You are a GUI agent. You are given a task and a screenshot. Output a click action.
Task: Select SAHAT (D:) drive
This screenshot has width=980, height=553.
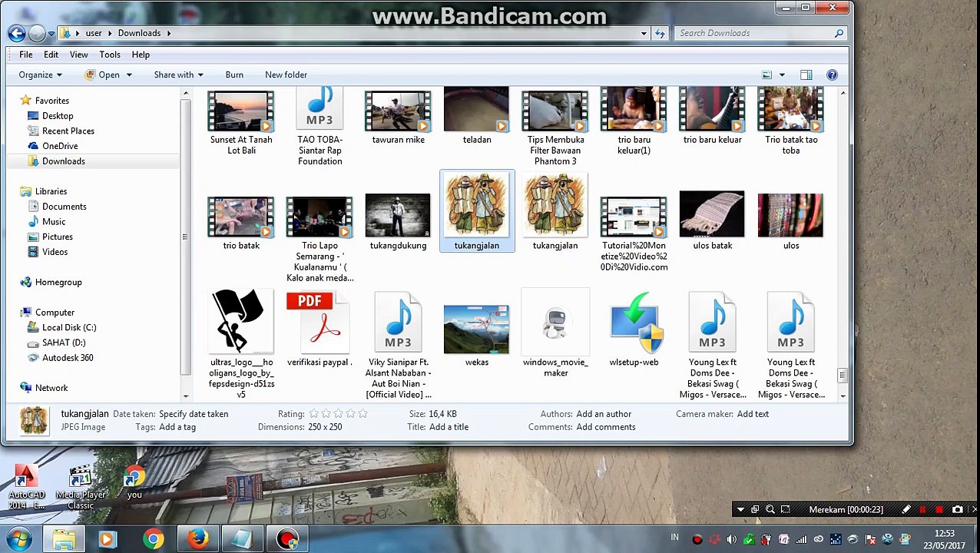click(x=64, y=343)
